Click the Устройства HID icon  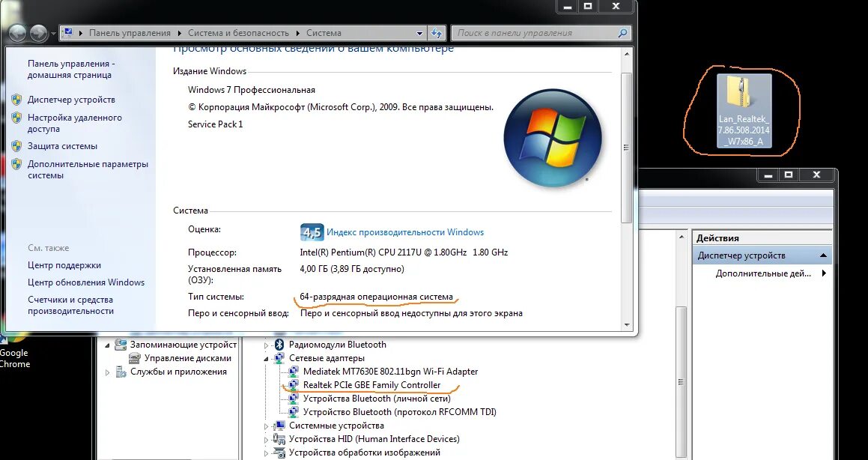point(279,439)
